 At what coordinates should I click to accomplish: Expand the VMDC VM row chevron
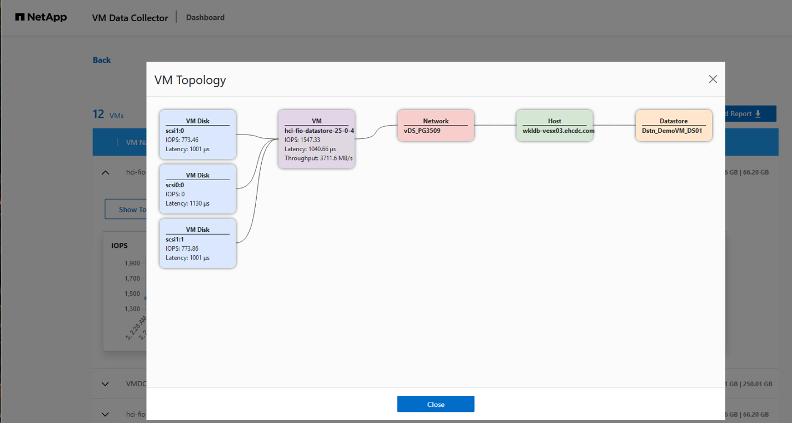coord(107,383)
